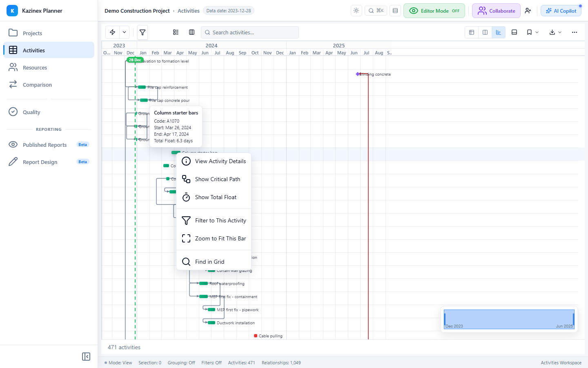Click the minimap right range handle
Image resolution: width=588 pixels, height=368 pixels.
tap(574, 319)
